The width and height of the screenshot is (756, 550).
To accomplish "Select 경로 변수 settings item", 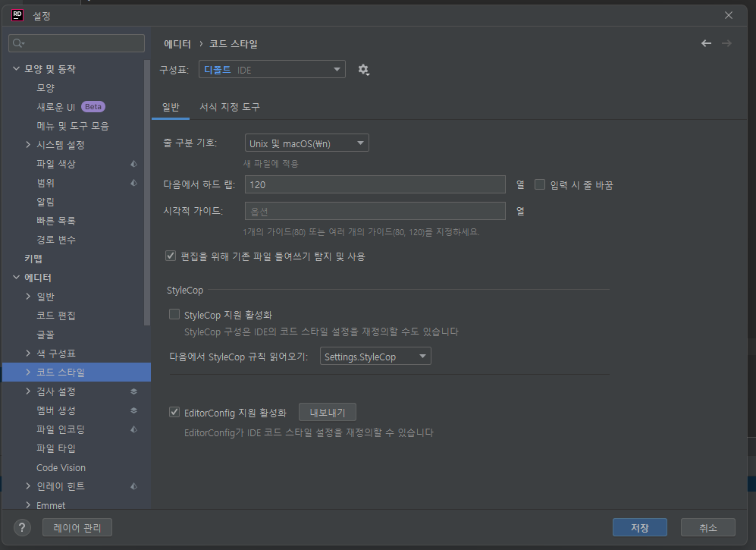I will [x=56, y=240].
